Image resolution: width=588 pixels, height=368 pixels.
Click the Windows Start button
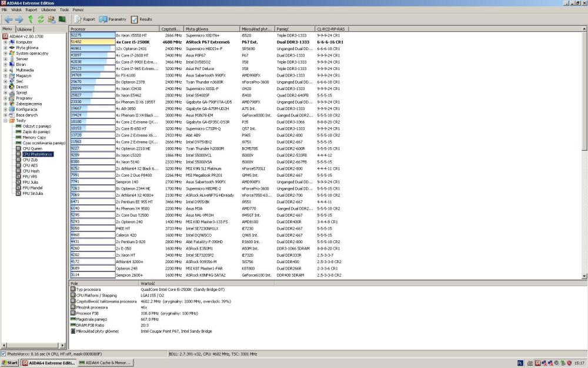(9, 363)
